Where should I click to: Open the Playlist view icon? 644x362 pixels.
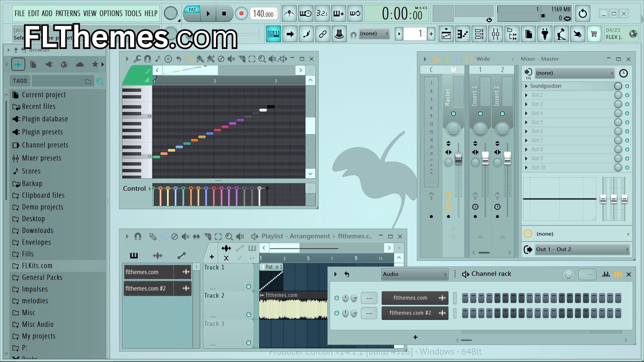tap(446, 34)
